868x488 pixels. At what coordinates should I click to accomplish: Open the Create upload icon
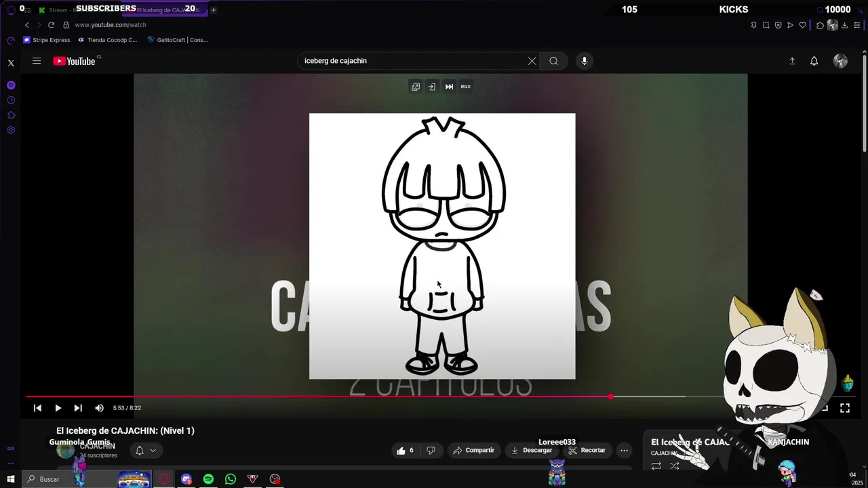(x=792, y=61)
